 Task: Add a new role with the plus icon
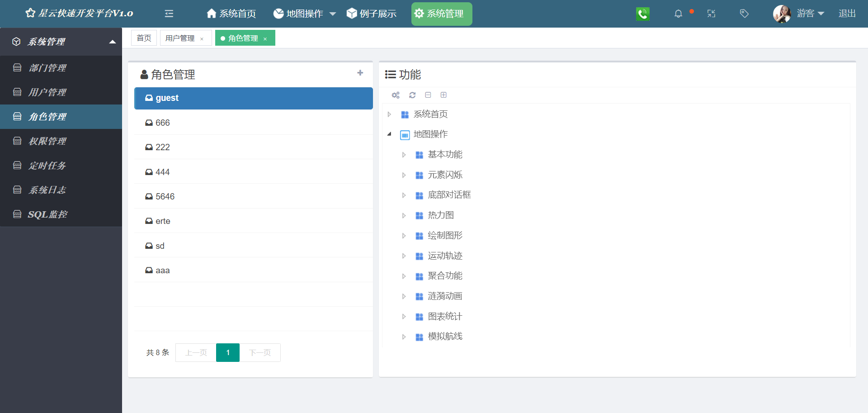click(360, 72)
